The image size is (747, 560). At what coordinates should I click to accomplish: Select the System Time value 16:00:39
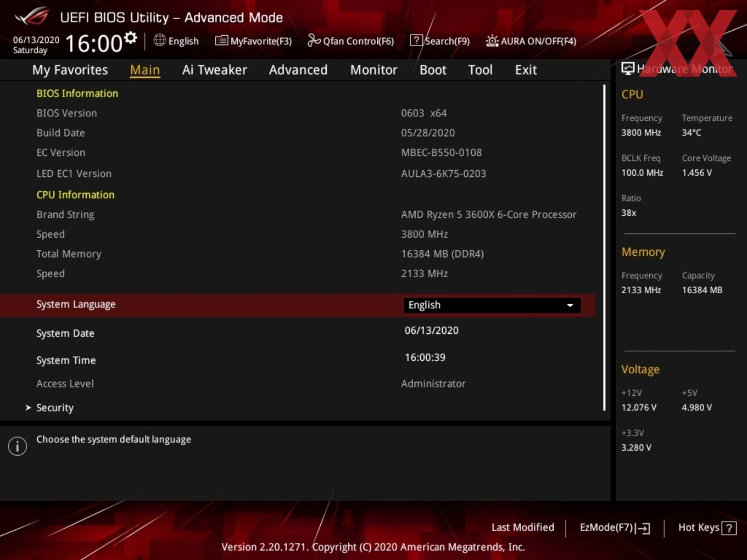425,357
